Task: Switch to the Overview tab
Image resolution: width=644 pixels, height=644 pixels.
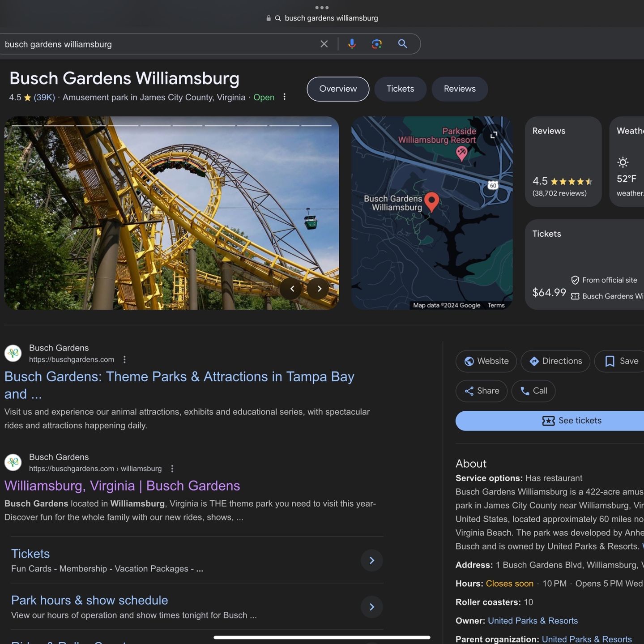Action: coord(338,89)
